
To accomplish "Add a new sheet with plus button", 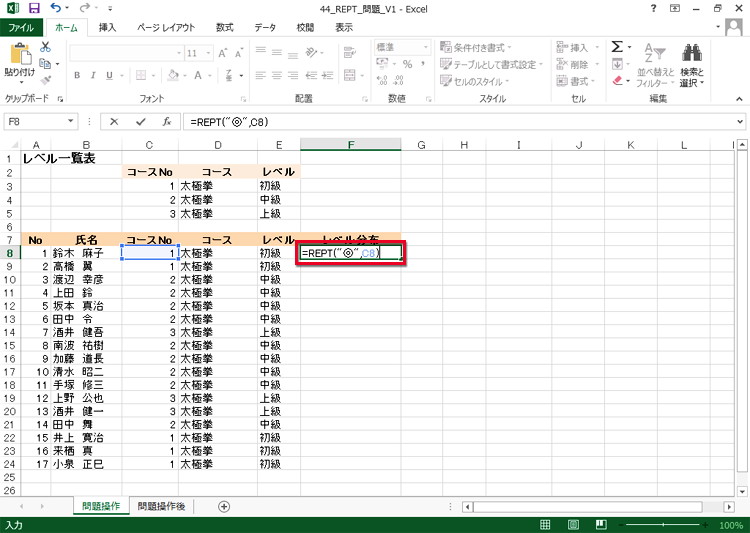I will [x=224, y=507].
